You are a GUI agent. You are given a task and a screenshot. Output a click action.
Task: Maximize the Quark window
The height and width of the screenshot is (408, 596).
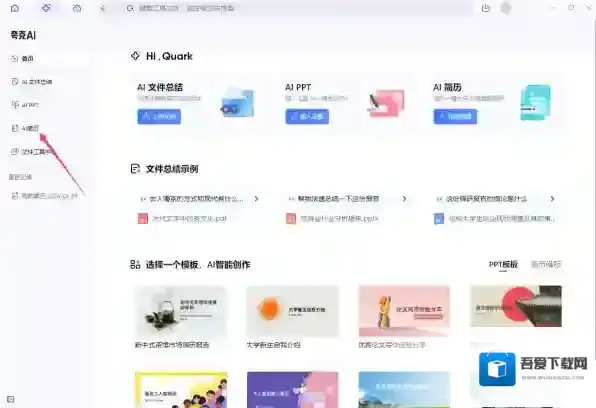pos(571,8)
